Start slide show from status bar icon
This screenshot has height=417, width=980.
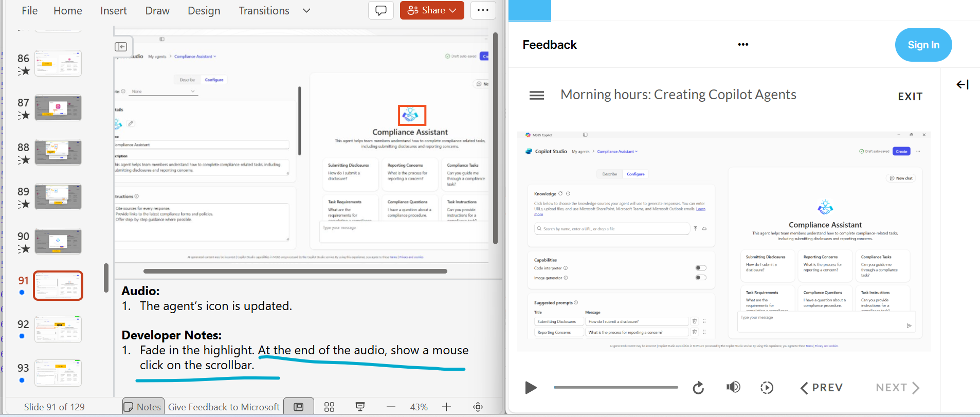click(360, 407)
